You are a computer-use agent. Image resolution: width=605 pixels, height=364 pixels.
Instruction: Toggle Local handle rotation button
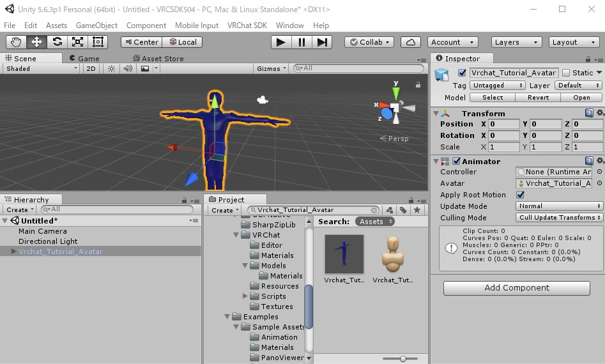[183, 42]
